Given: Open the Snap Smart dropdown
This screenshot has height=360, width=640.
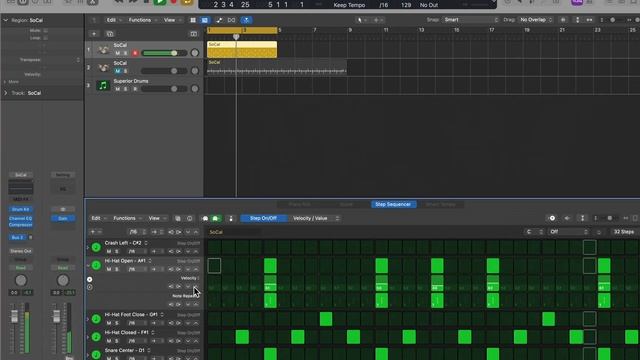Looking at the screenshot, I should (471, 20).
